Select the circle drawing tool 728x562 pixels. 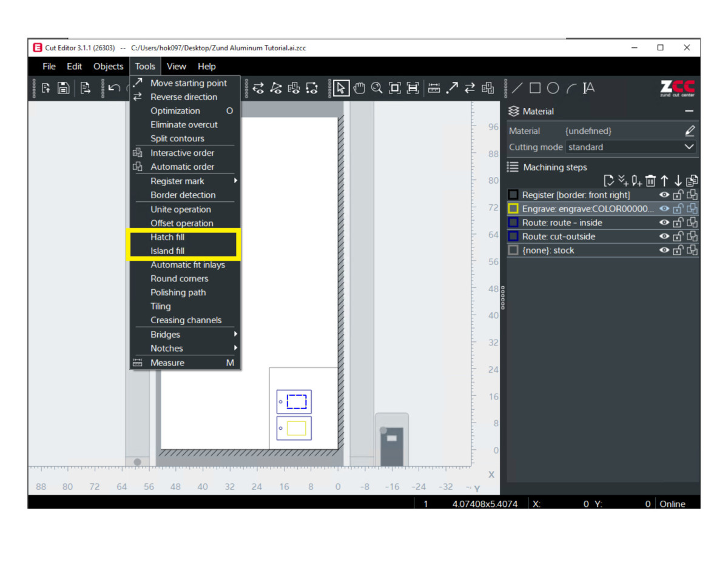pyautogui.click(x=553, y=89)
